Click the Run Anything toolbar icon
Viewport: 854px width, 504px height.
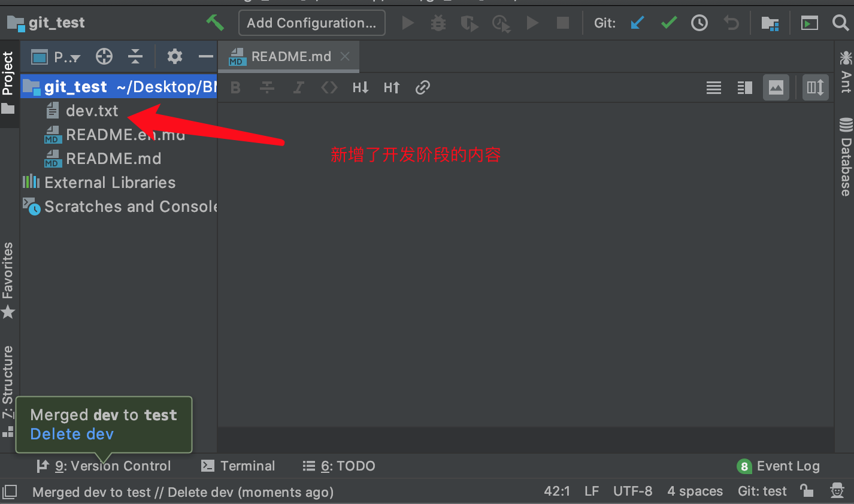810,23
